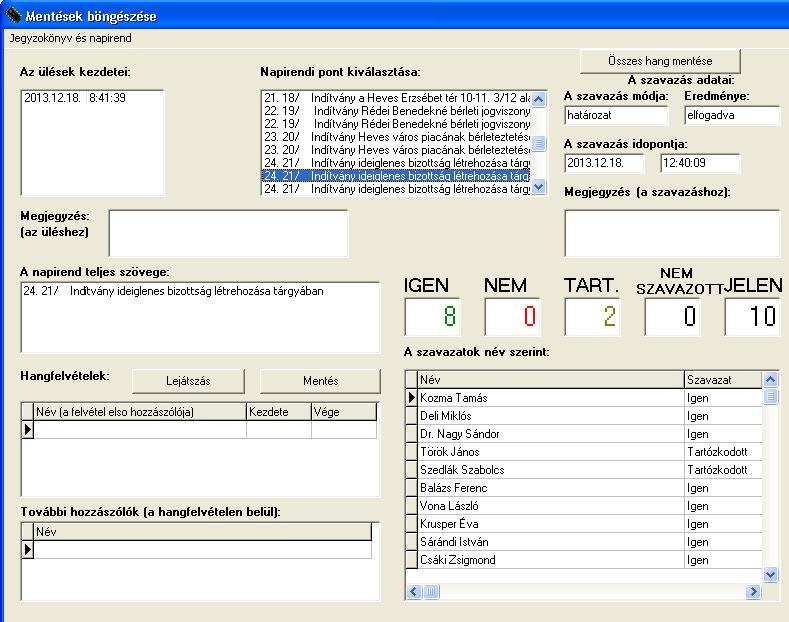This screenshot has width=789, height=622.
Task: Click Név (a felvétel elso hozzászólója) header
Action: [x=139, y=412]
